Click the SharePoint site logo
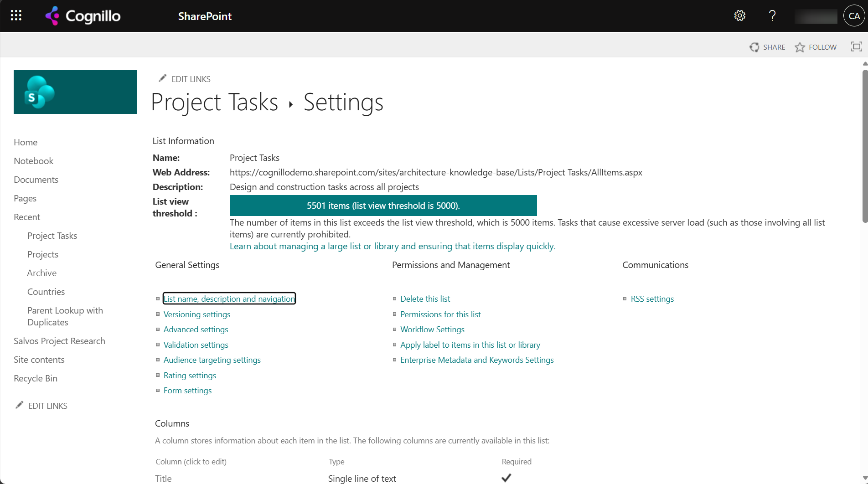Viewport: 868px width, 484px height. [x=75, y=92]
